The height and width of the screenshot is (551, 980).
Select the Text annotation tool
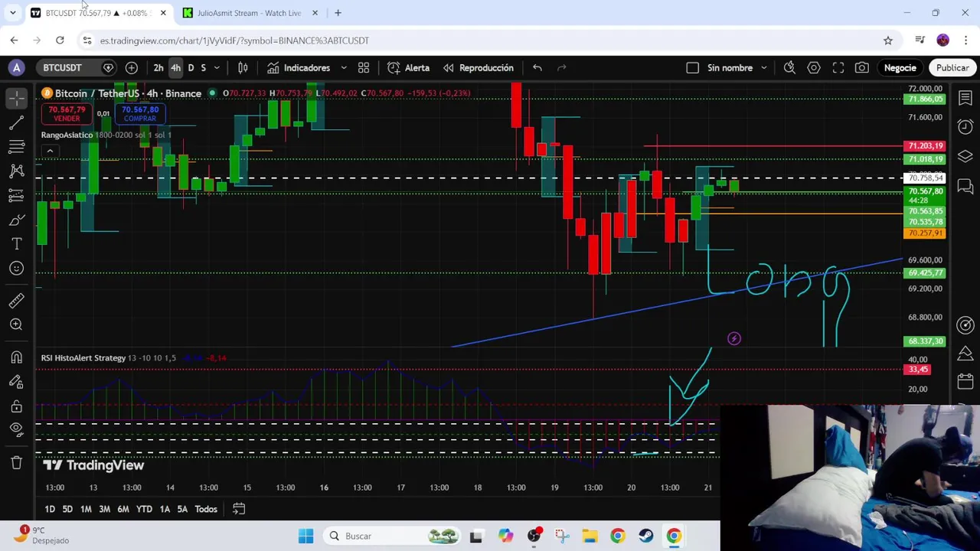16,243
